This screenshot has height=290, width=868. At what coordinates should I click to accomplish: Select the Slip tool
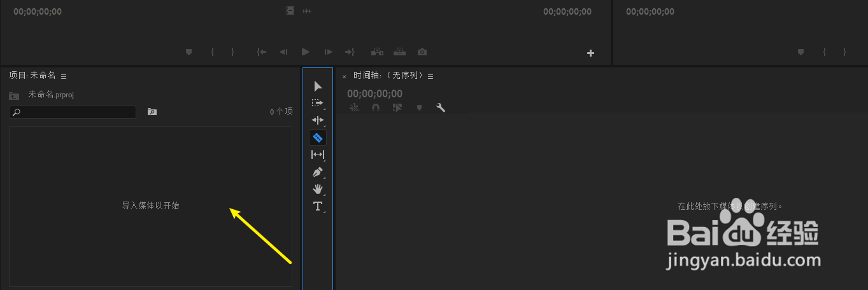(318, 155)
